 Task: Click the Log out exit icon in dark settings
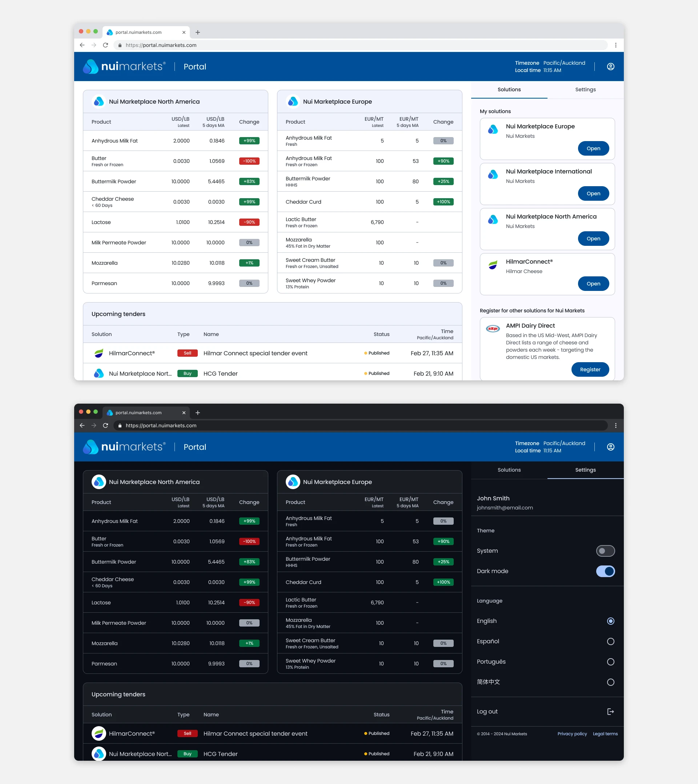[610, 712]
